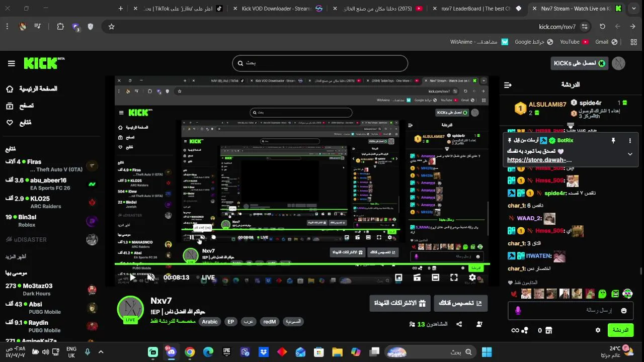Seek on the green stream progress bar
This screenshot has width=644, height=362.
302,263
